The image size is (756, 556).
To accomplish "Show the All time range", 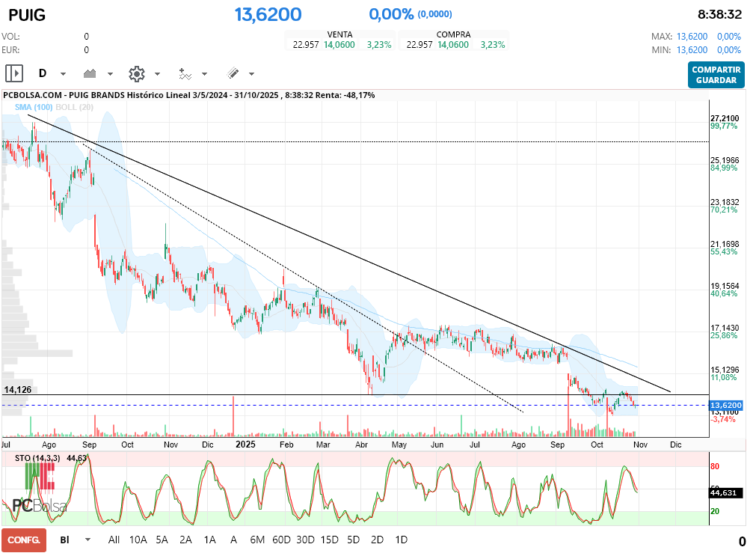I will pyautogui.click(x=114, y=540).
